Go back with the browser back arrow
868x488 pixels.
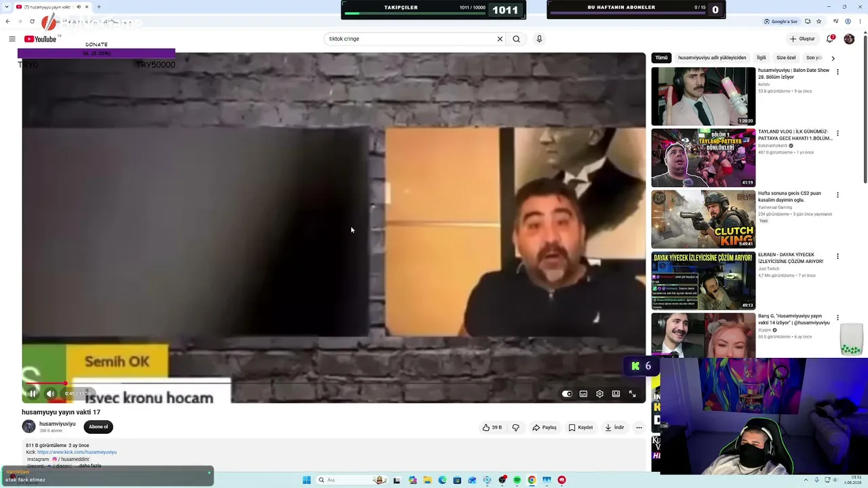(x=7, y=22)
